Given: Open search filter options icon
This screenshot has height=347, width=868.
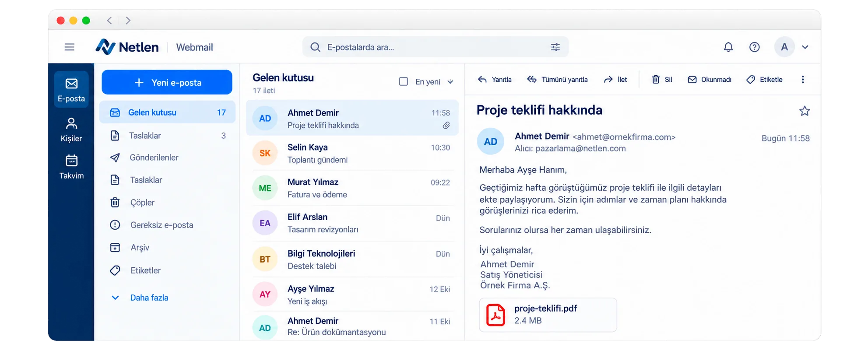Looking at the screenshot, I should pyautogui.click(x=555, y=47).
